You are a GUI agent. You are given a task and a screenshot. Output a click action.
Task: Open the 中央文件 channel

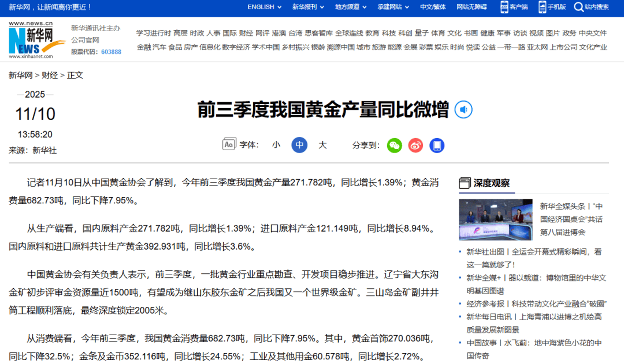click(x=593, y=33)
